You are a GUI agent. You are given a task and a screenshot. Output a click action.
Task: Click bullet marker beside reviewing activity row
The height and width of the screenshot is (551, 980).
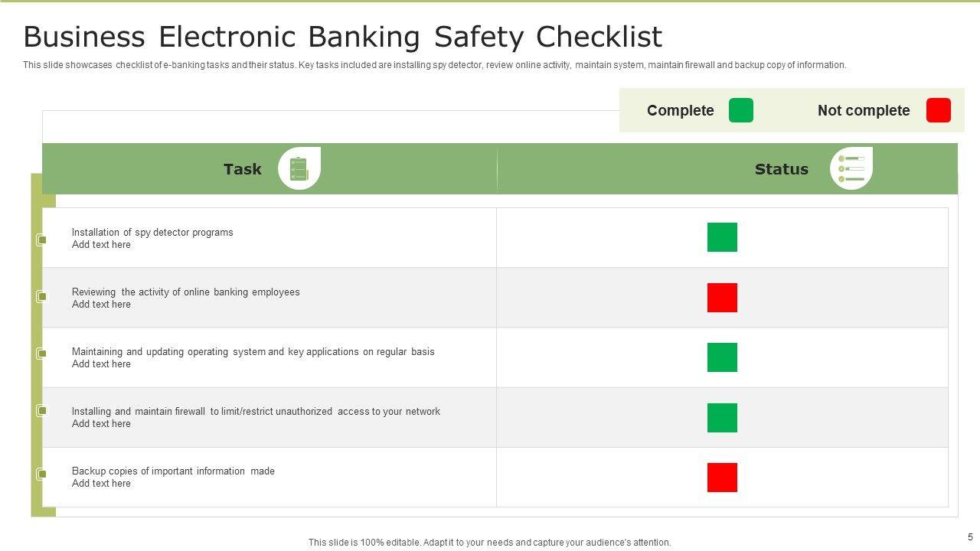pyautogui.click(x=42, y=297)
